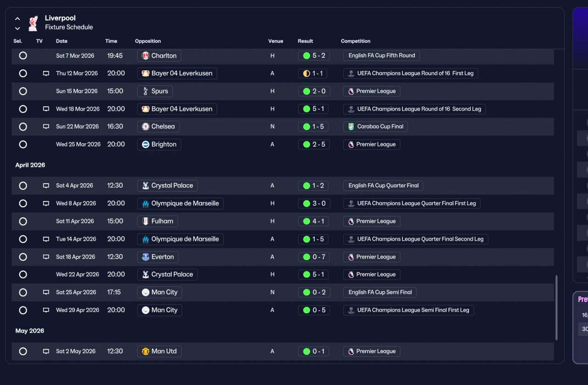Viewport: 588px width, 385px height.
Task: Click the Competition column header
Action: [x=356, y=41]
